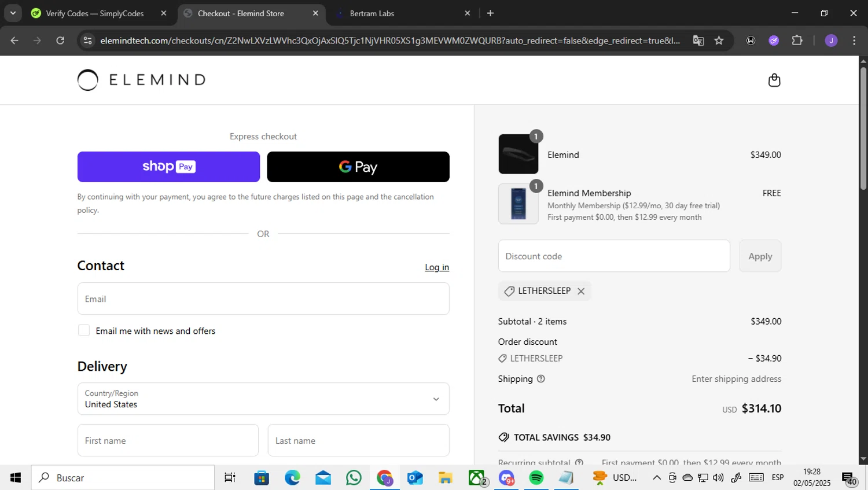Open the Extensions puzzle icon

click(x=797, y=40)
